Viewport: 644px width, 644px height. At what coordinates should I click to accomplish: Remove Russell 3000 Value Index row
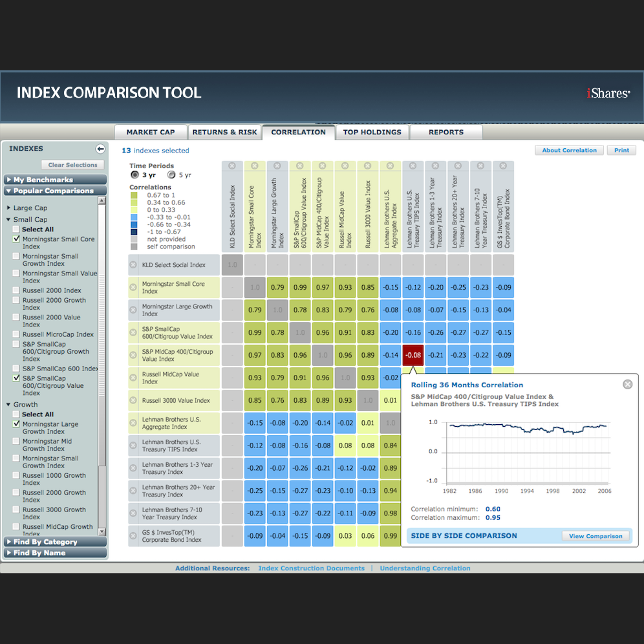[133, 400]
